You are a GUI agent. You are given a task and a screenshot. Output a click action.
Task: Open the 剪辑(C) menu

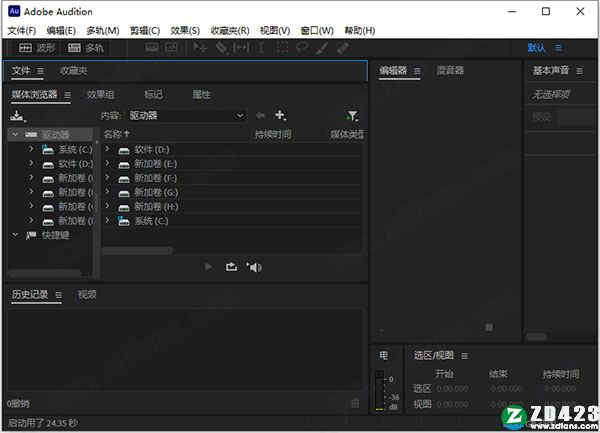[145, 31]
